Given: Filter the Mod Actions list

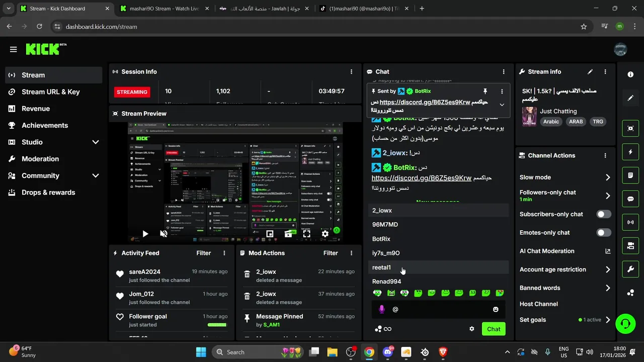Looking at the screenshot, I should click(331, 253).
